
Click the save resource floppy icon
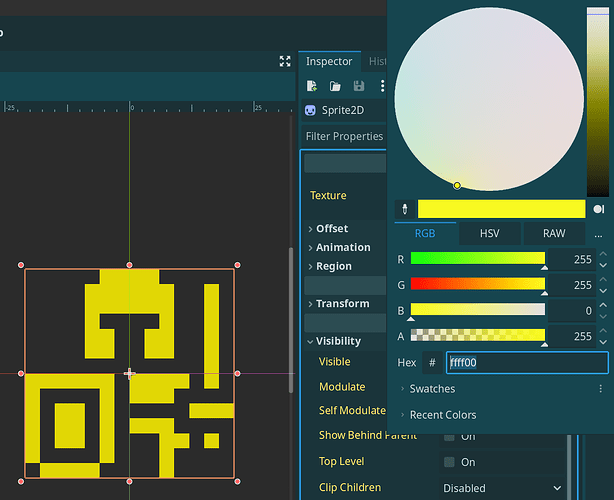tap(359, 86)
